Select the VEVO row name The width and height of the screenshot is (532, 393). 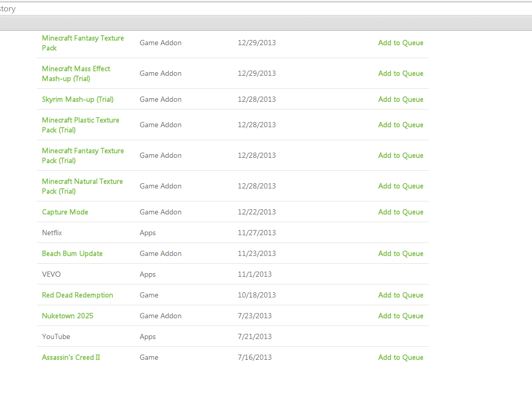tap(51, 274)
